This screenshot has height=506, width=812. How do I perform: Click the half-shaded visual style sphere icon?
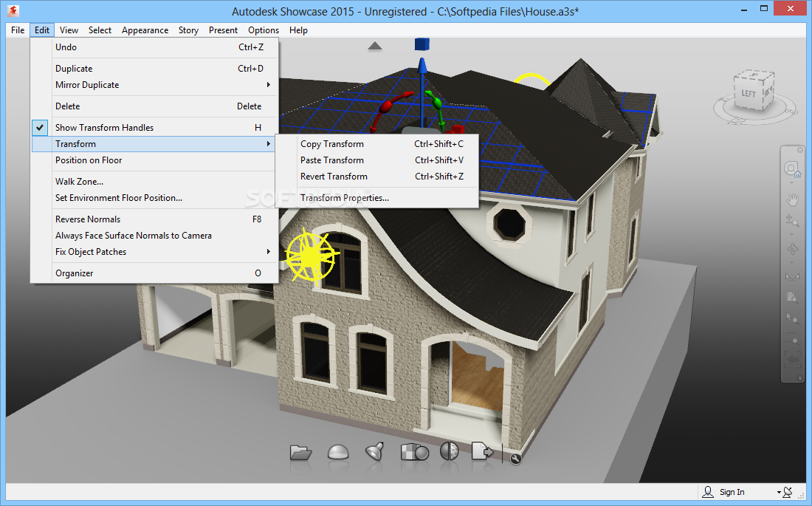[449, 451]
